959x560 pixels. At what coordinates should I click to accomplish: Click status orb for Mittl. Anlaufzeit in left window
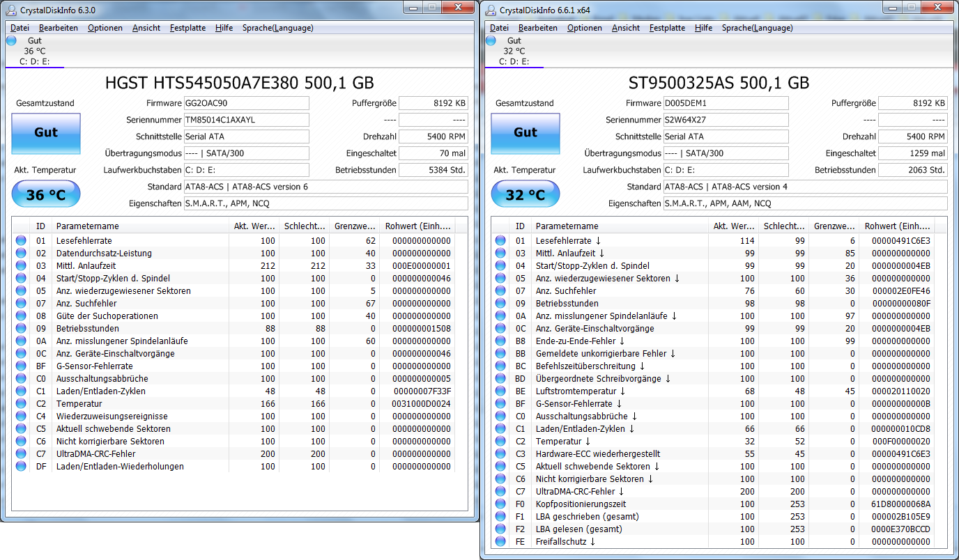pyautogui.click(x=21, y=266)
